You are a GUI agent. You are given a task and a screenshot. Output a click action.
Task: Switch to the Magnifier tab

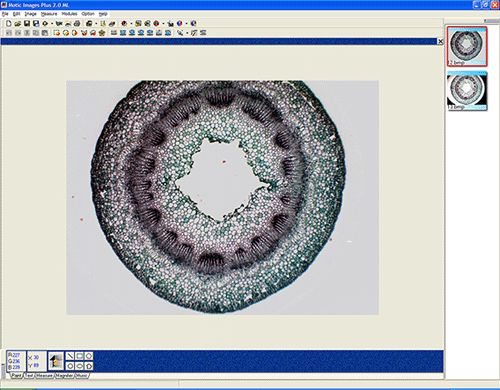click(x=64, y=375)
